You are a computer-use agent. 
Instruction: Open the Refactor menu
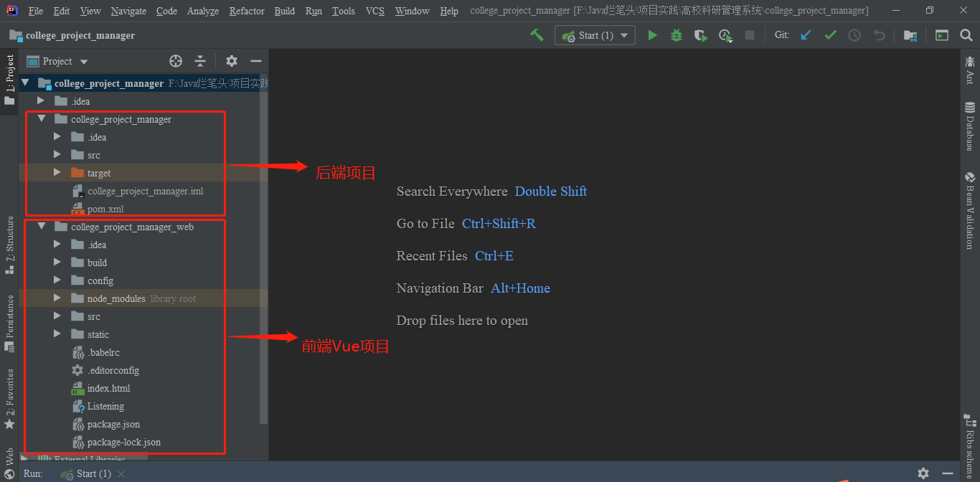247,11
